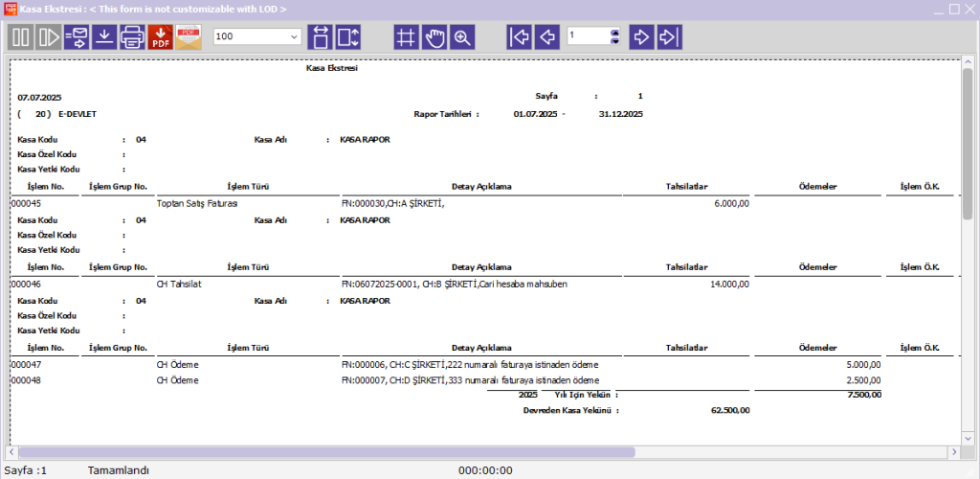980x479 pixels.
Task: Click the 2.500,00 payment amount
Action: click(864, 380)
